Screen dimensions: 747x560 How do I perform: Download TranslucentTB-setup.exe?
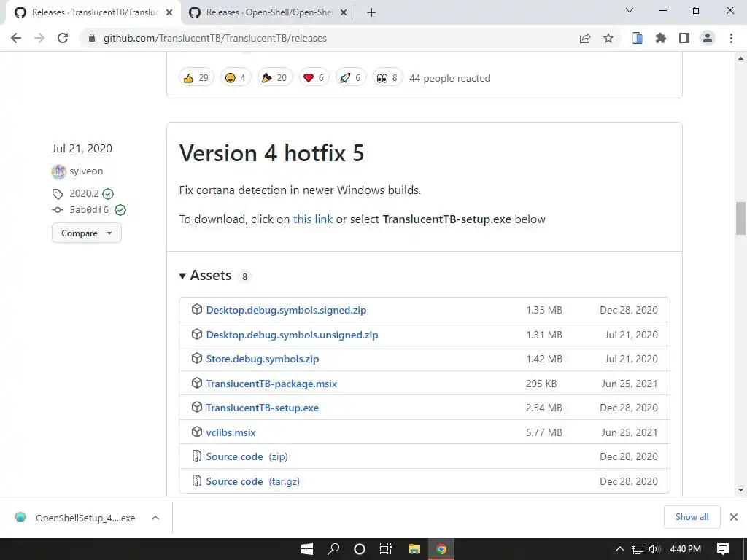click(262, 408)
